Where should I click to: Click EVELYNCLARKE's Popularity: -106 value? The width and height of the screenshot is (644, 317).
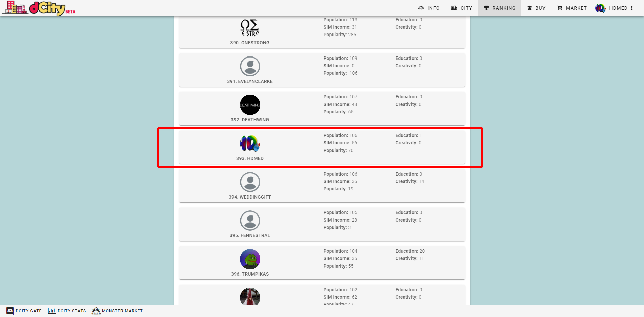pyautogui.click(x=340, y=73)
